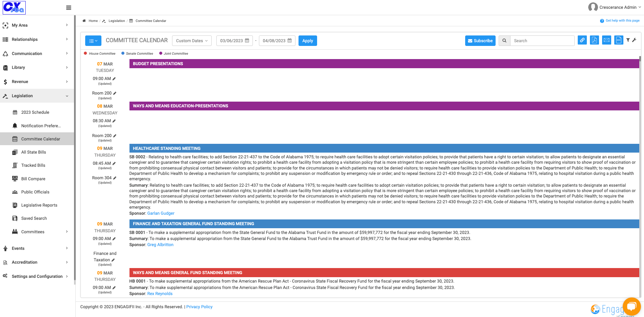Click Healthcare Standing Meeting header
This screenshot has width=644, height=317.
[384, 149]
